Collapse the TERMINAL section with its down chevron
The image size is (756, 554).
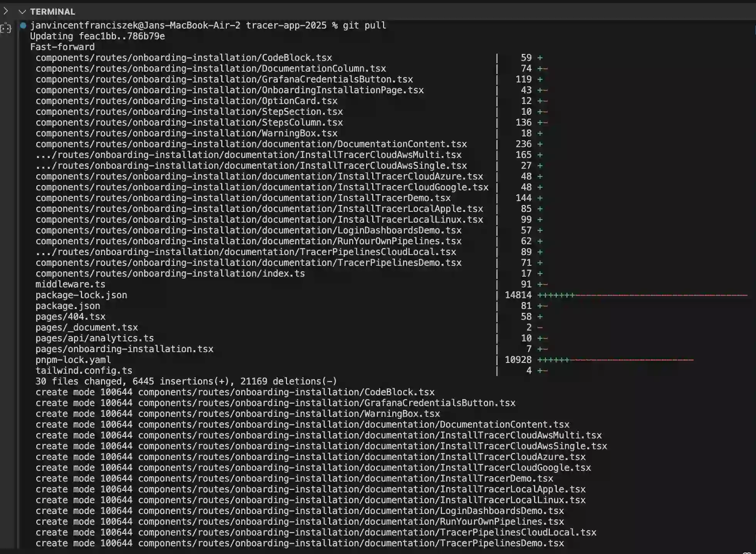pyautogui.click(x=22, y=12)
